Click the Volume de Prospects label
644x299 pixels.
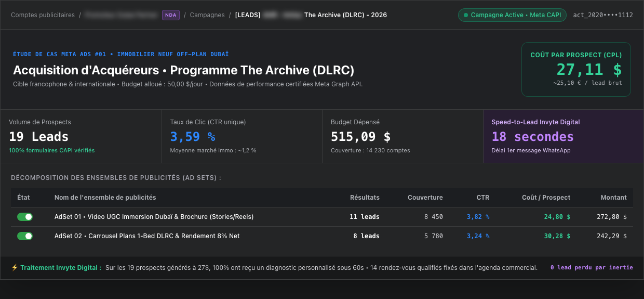point(40,122)
